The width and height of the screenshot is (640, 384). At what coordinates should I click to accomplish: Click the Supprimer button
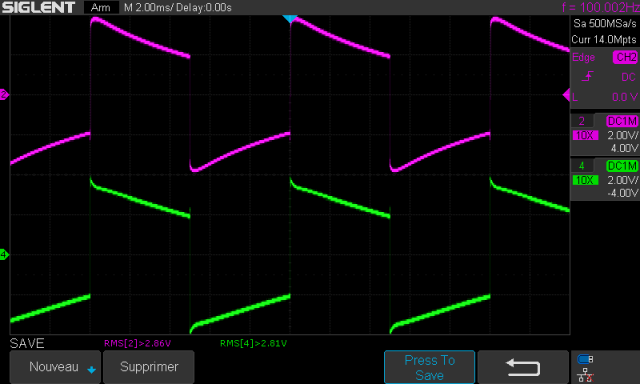point(149,367)
